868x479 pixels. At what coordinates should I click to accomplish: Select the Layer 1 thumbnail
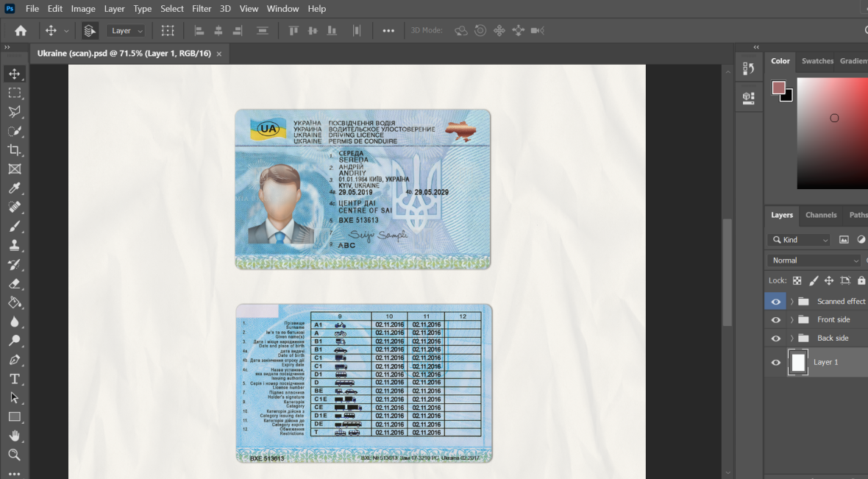click(798, 361)
